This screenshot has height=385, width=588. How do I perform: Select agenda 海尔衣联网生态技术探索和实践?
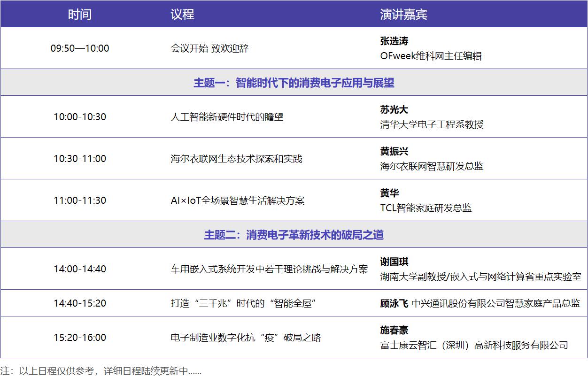[x=236, y=159]
